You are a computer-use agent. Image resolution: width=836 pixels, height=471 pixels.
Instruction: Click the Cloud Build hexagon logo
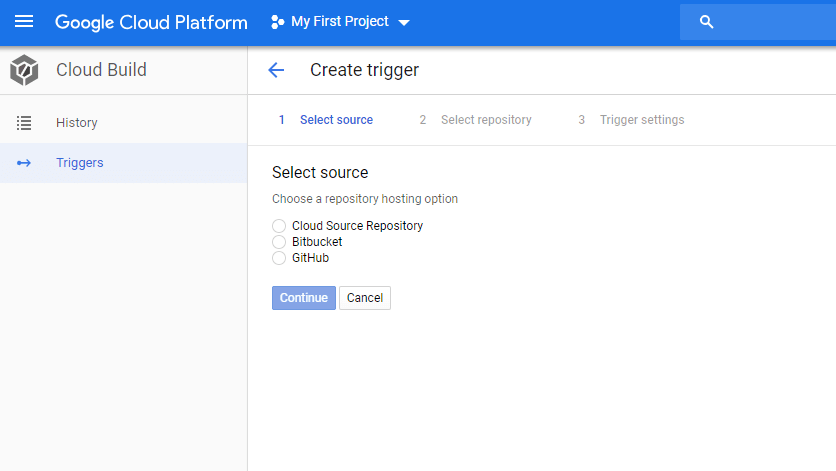[24, 70]
